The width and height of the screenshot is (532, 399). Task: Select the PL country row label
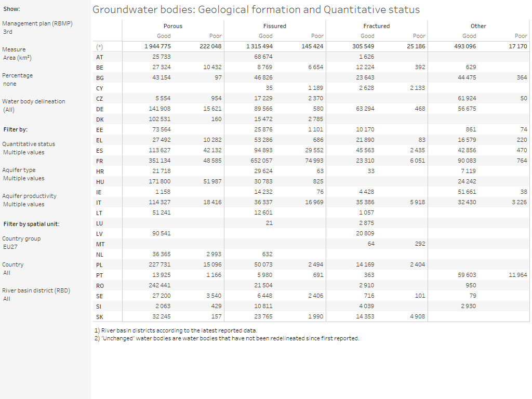[x=99, y=265]
